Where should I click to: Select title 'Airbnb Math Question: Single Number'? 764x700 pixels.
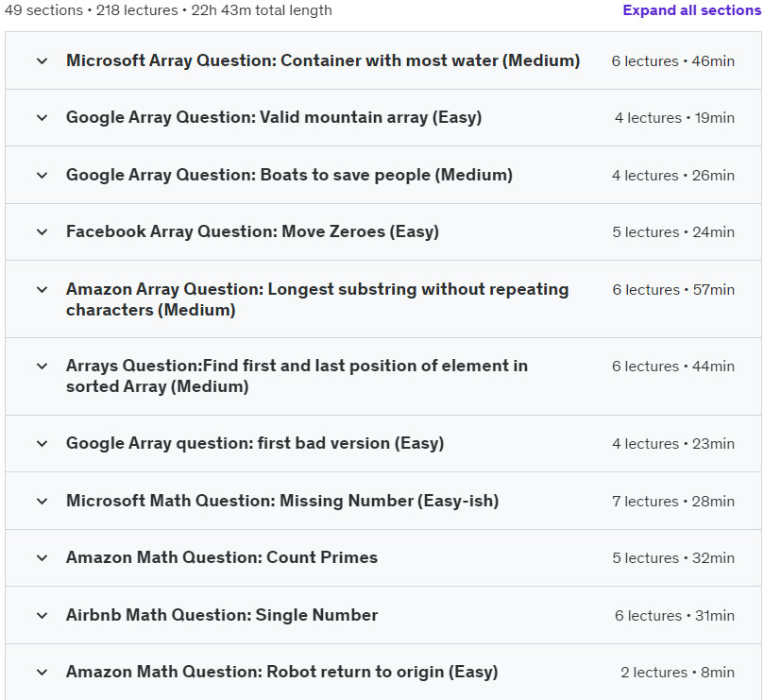222,615
